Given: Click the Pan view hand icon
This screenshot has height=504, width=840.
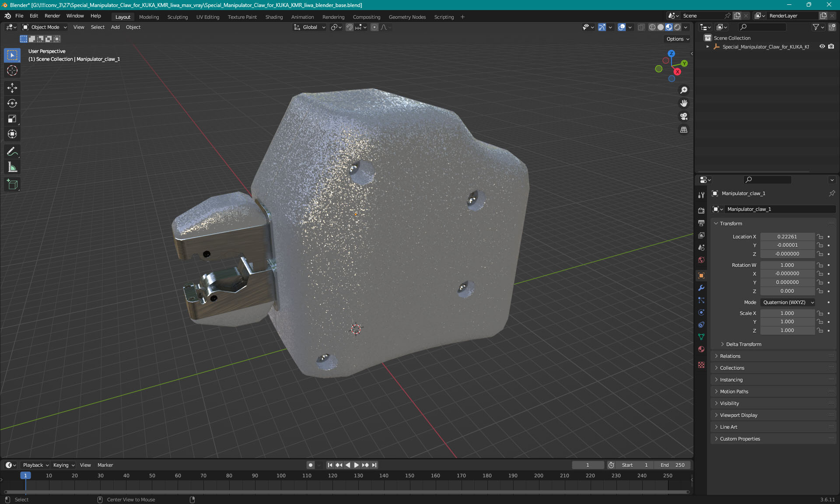Looking at the screenshot, I should [684, 103].
